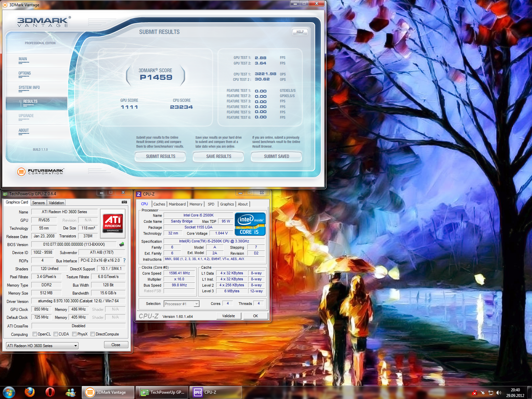
Task: Click the GPU-Z Name field
Action: (x=65, y=212)
